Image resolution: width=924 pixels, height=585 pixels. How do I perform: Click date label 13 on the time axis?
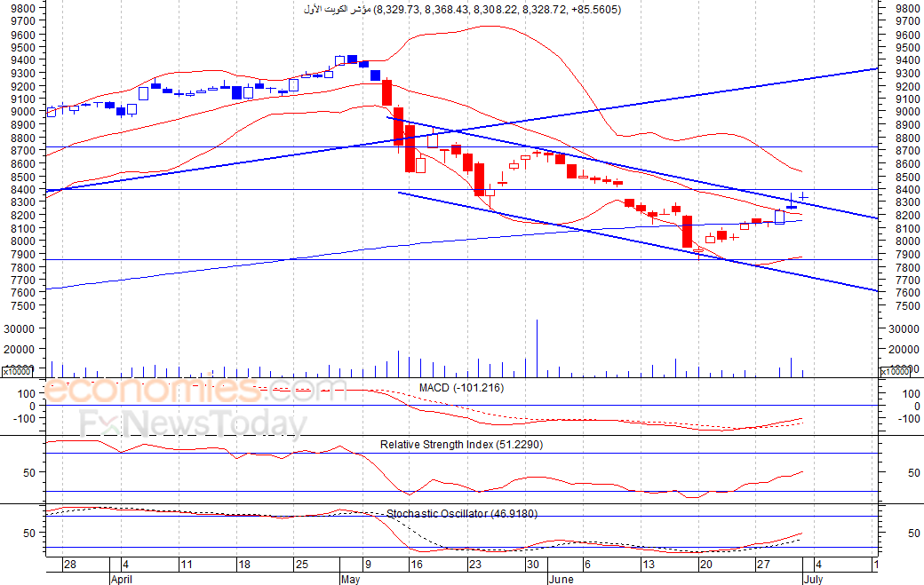coord(649,565)
